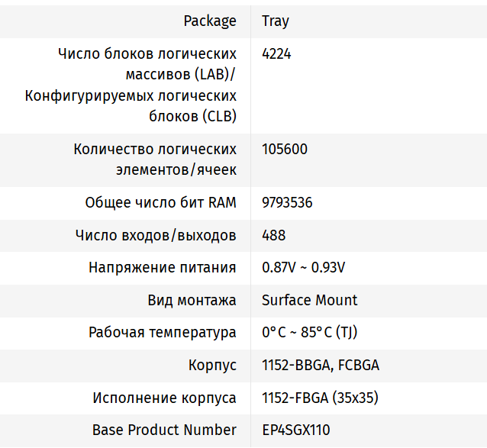487x448 pixels.
Task: Click the base product number EP4SGX110
Action: pos(296,430)
